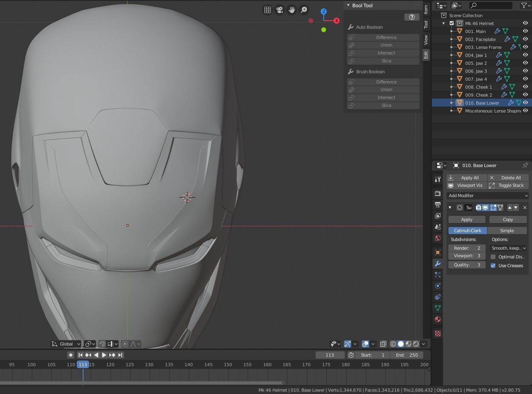Open the Global transform orientation dropdown
Viewport: 532px width, 394px height.
pyautogui.click(x=66, y=344)
